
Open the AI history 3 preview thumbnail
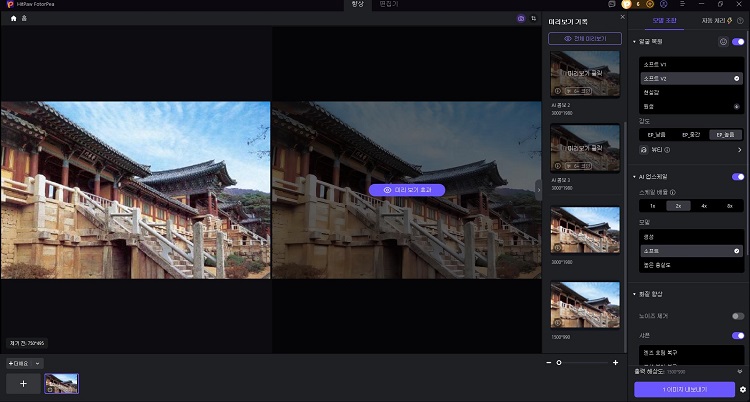(585, 148)
